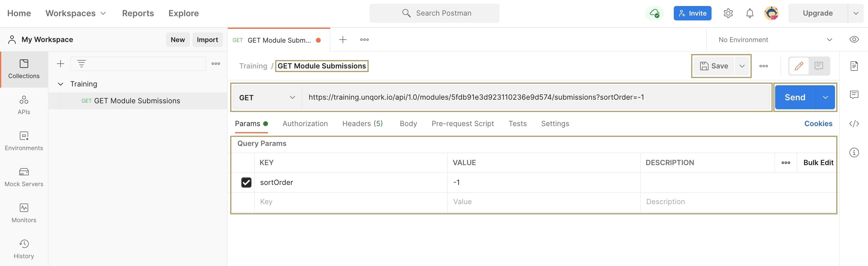Switch to the Body tab
The height and width of the screenshot is (266, 868).
point(408,124)
